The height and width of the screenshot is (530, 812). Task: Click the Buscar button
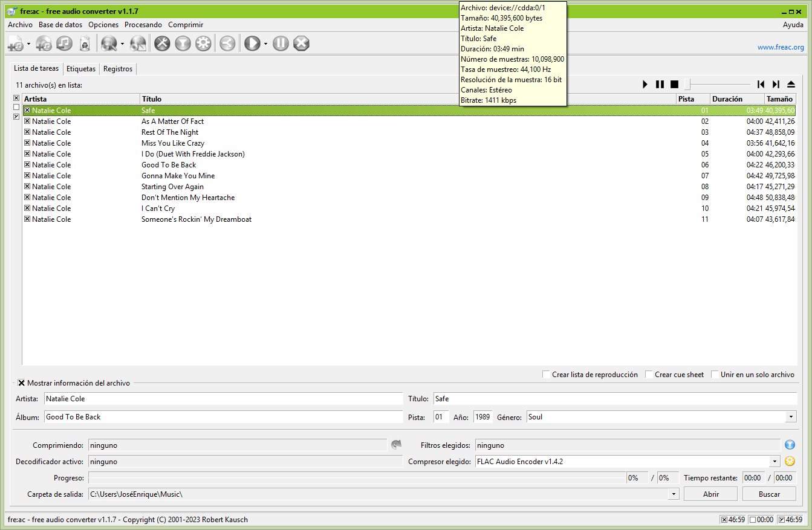pos(769,494)
